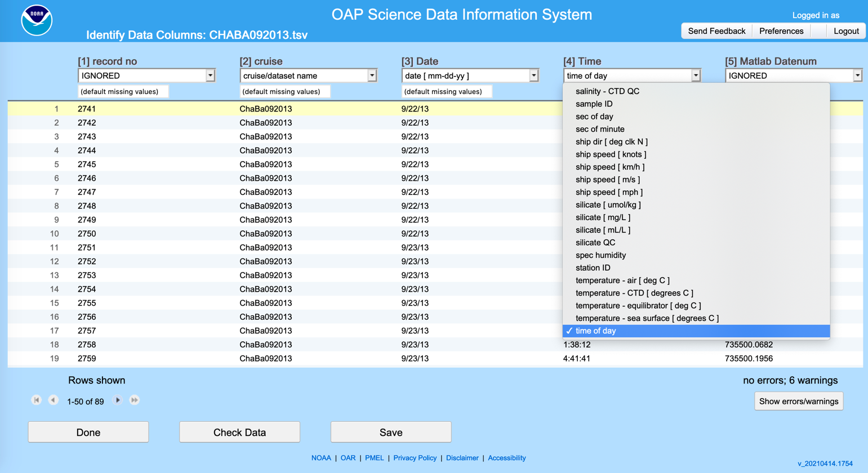Click the NOAA logo icon
Viewport: 868px width, 473px height.
37,21
